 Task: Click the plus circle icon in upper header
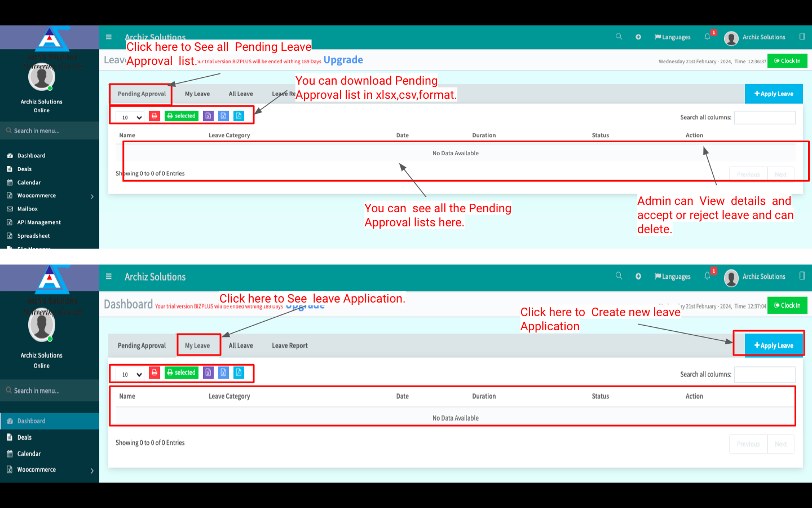[638, 37]
